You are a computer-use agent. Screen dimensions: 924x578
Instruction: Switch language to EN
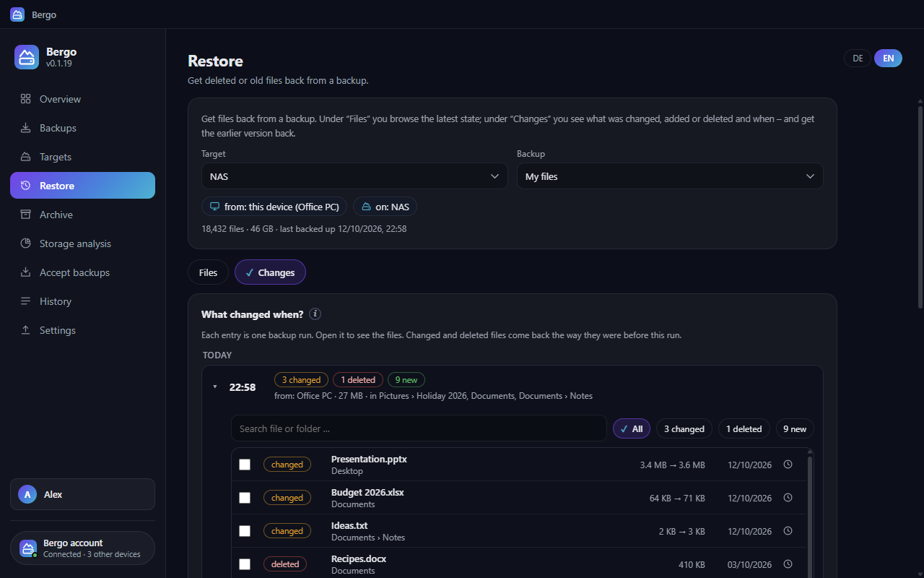pyautogui.click(x=888, y=59)
